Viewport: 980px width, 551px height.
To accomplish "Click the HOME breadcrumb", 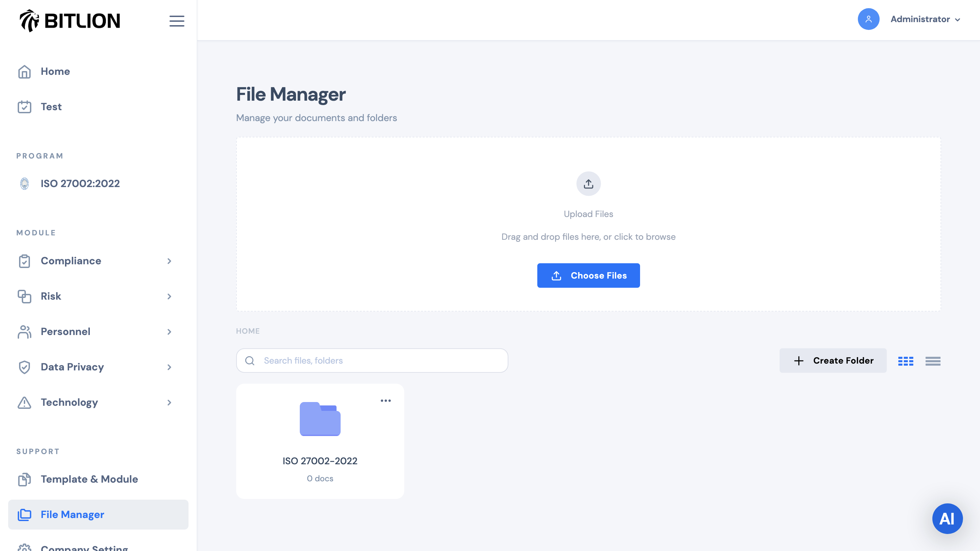I will [248, 331].
